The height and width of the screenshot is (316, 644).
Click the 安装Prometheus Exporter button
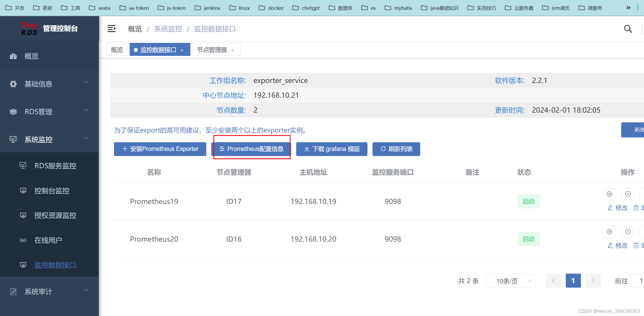[x=160, y=149]
